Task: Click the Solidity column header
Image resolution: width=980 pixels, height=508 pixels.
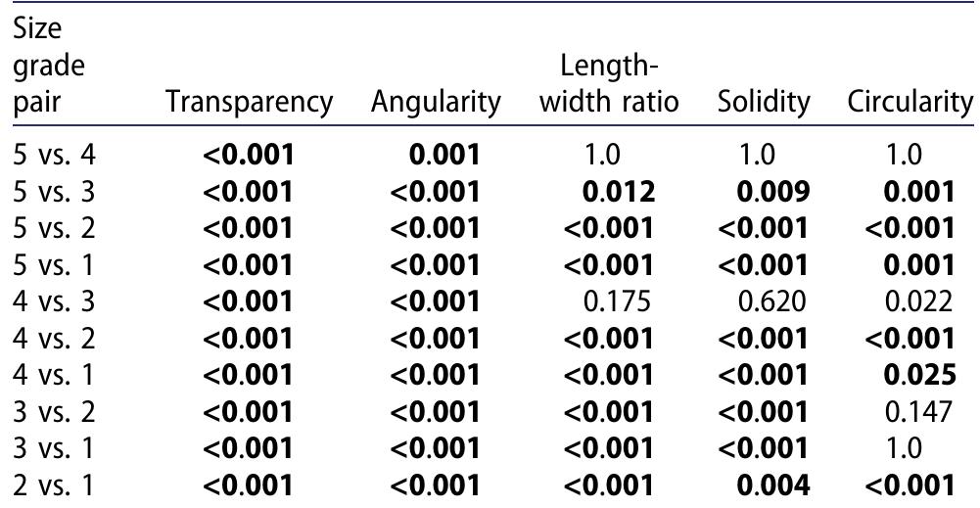Action: [764, 102]
